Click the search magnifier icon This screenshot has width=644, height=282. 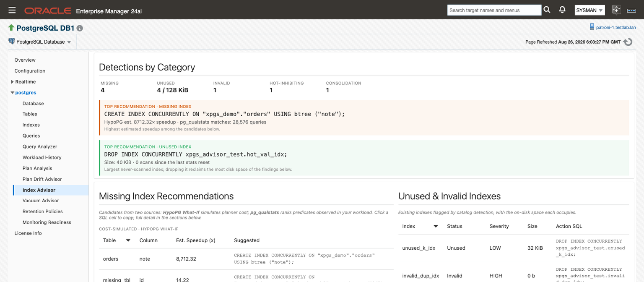click(x=547, y=10)
